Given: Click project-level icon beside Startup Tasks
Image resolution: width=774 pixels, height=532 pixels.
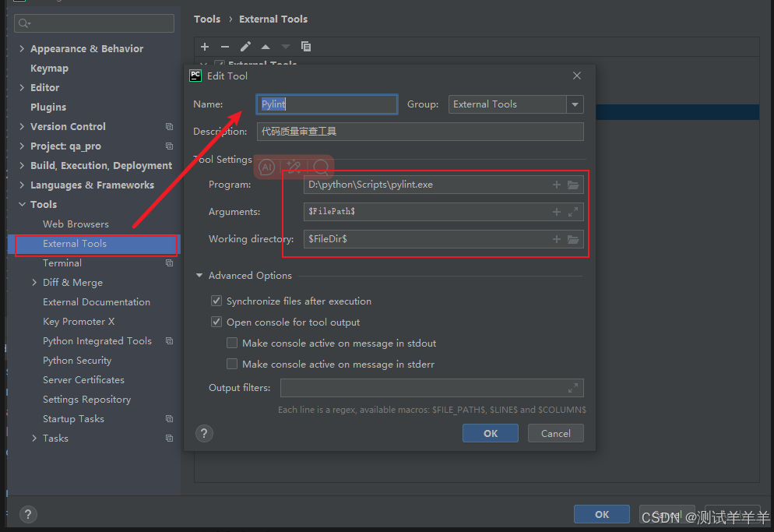Looking at the screenshot, I should pos(169,418).
